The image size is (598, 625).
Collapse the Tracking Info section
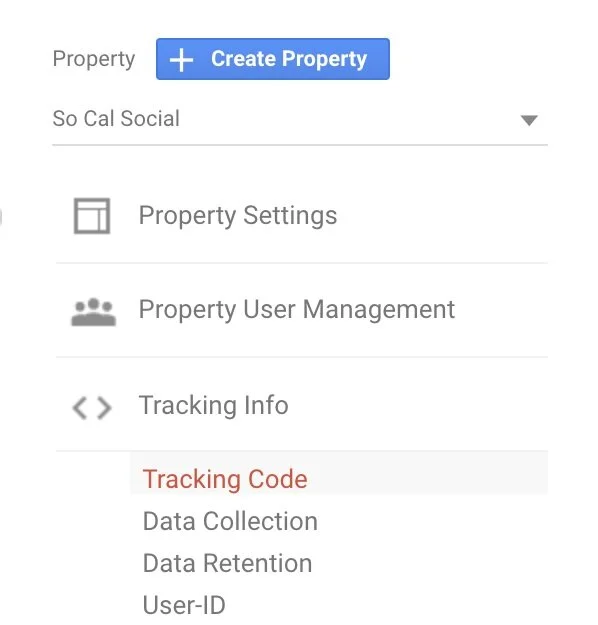[x=213, y=405]
